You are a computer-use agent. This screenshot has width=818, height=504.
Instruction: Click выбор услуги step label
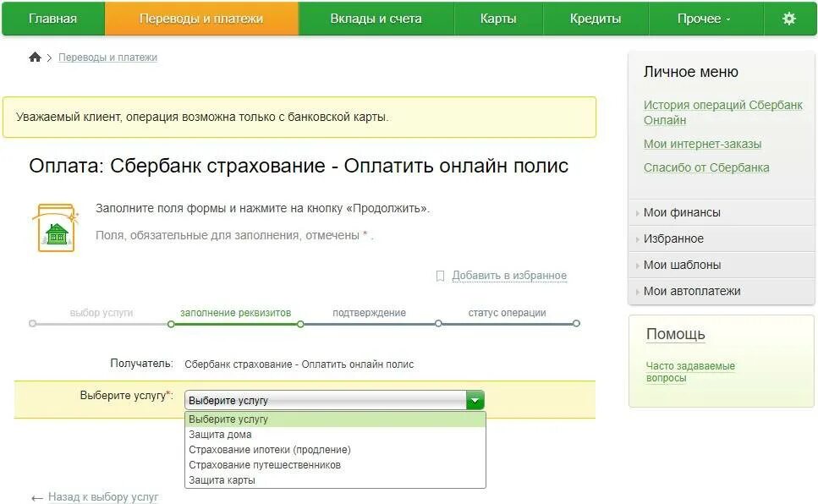point(102,313)
